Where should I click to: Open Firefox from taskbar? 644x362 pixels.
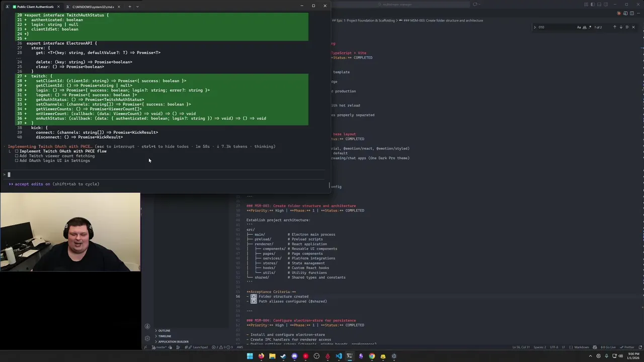click(261, 356)
